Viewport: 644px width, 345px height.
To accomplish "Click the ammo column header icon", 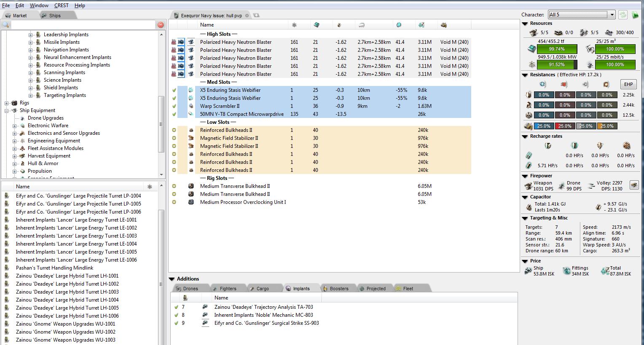I will 443,25.
